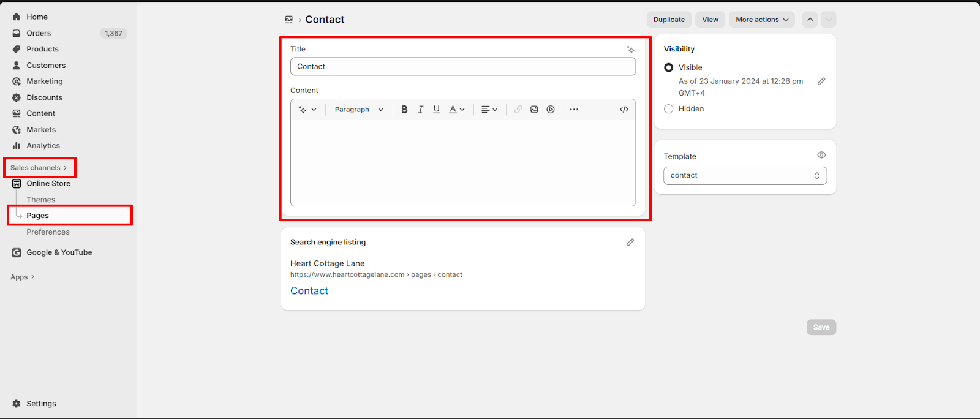The width and height of the screenshot is (980, 419).
Task: Edit visibility date with pencil icon
Action: 821,81
